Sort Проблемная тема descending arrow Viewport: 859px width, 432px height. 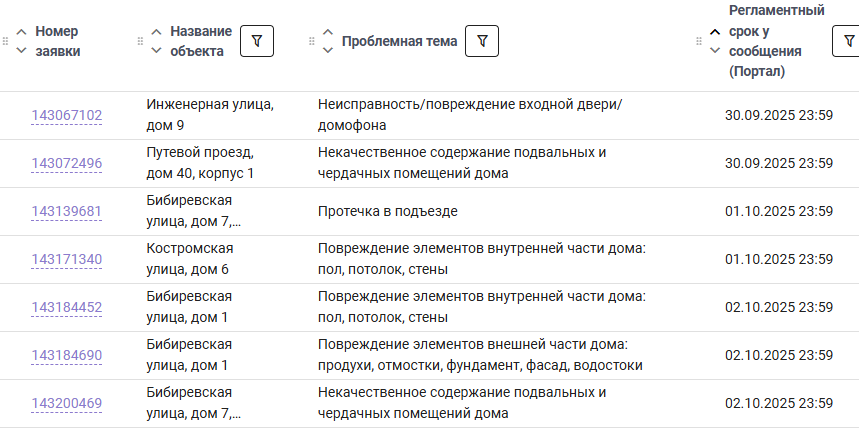(x=328, y=51)
